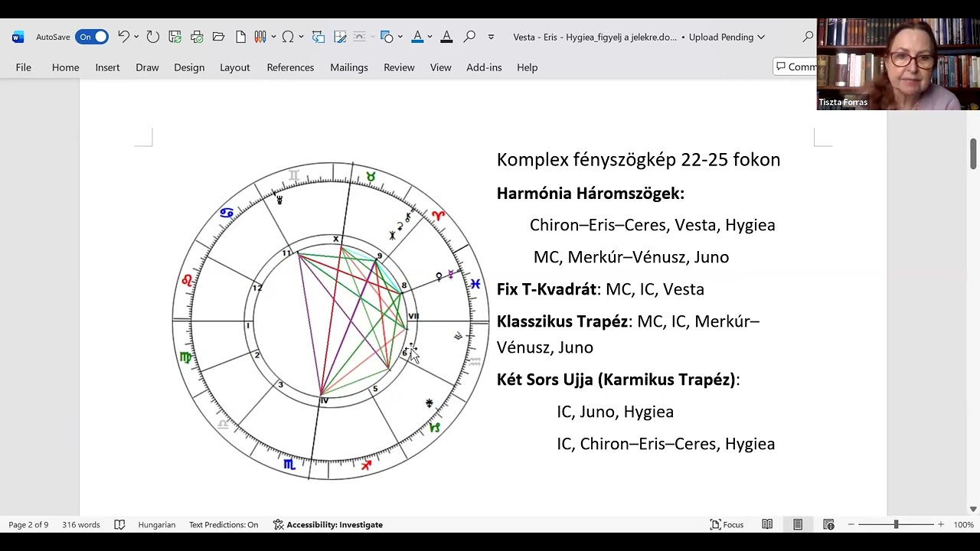
Task: Expand the Undo history dropdown
Action: point(136,37)
